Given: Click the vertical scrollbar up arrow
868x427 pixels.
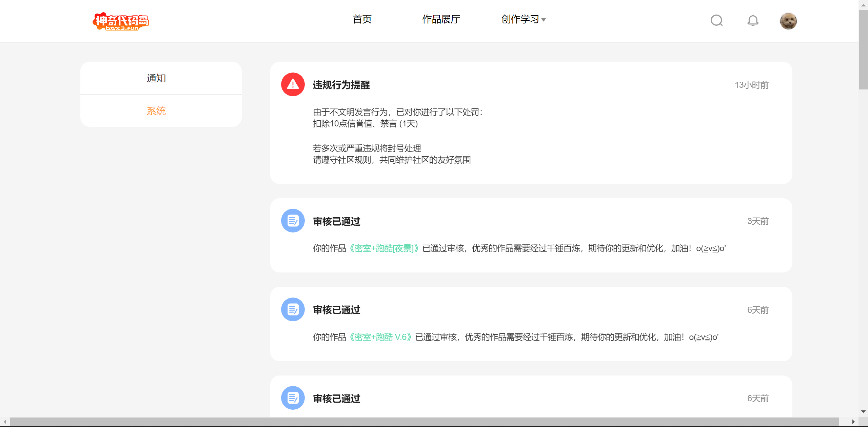Looking at the screenshot, I should 863,5.
